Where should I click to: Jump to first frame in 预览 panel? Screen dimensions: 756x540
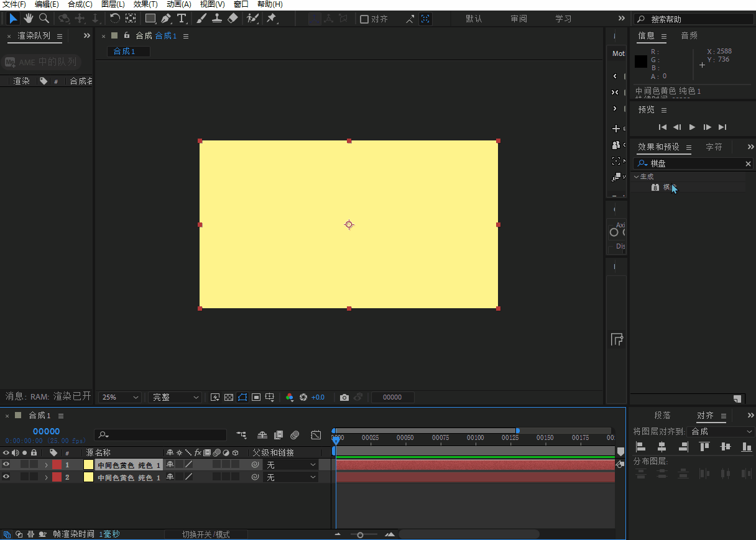tap(663, 127)
